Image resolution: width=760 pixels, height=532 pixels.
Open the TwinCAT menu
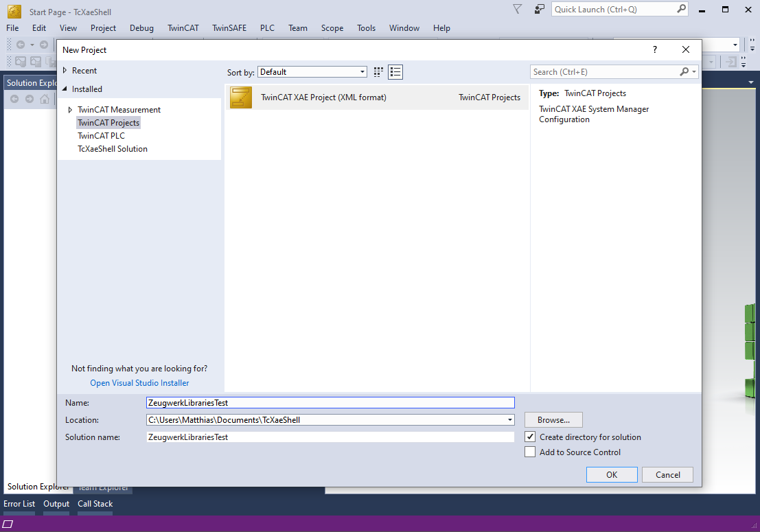[183, 28]
